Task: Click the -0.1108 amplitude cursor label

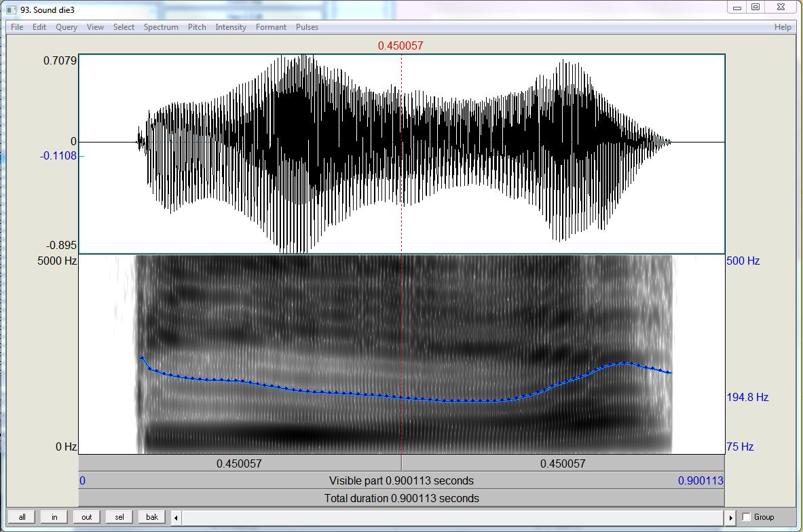Action: 58,155
